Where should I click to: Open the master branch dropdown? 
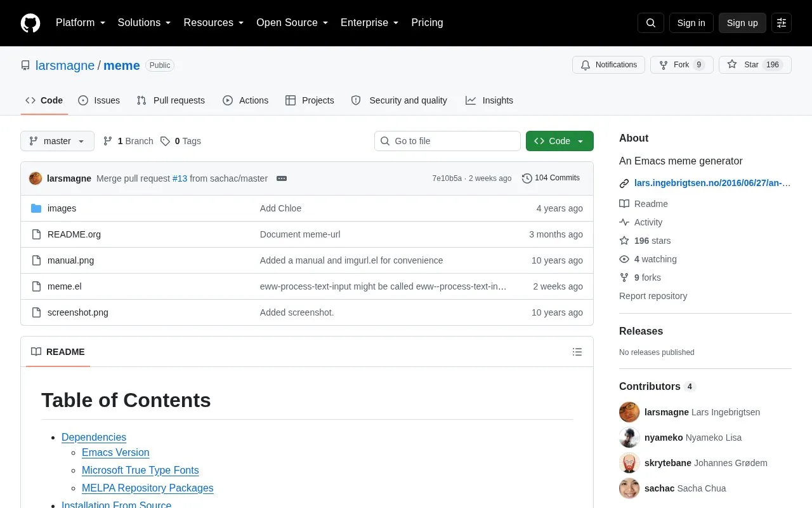coord(57,141)
